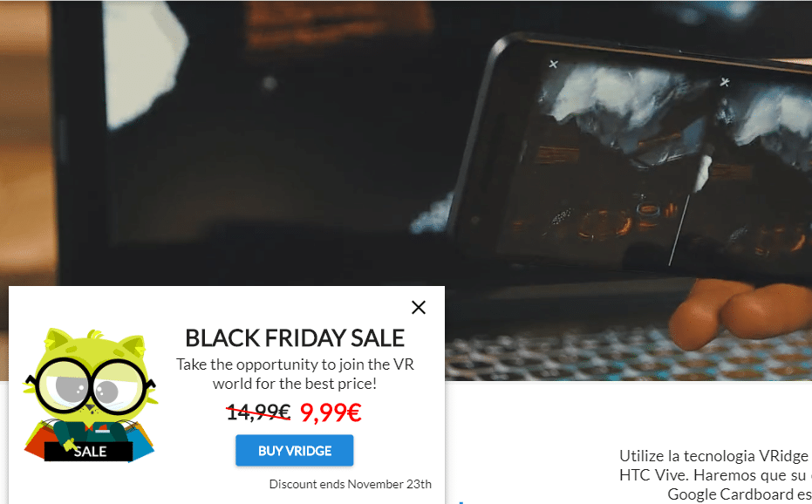812x504 pixels.
Task: Close the Black Friday Sale popup
Action: point(419,308)
